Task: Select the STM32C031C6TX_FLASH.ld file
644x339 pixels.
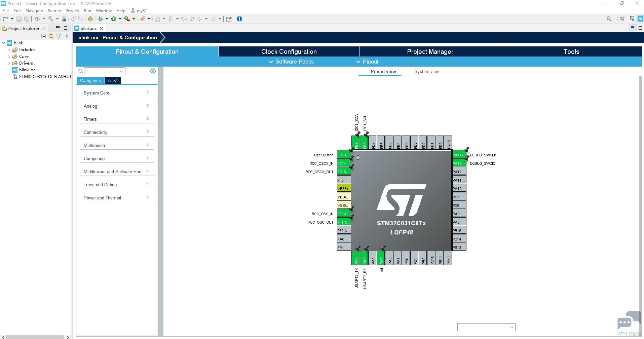Action: (41, 77)
